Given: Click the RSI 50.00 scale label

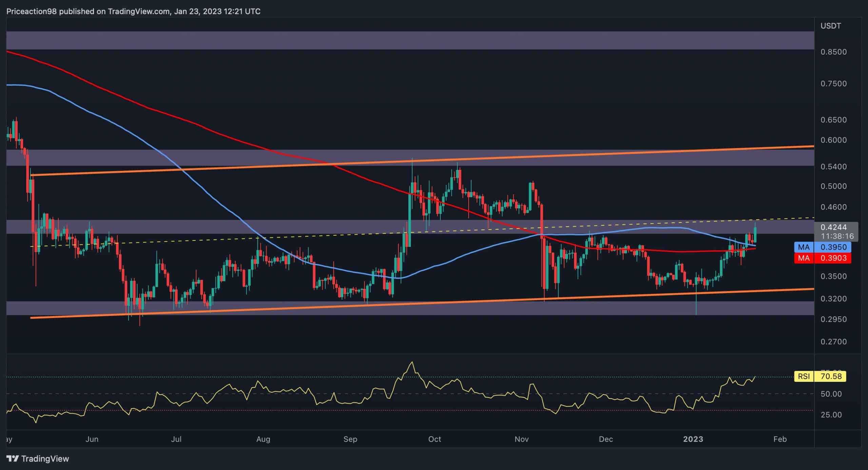Looking at the screenshot, I should pyautogui.click(x=831, y=394).
